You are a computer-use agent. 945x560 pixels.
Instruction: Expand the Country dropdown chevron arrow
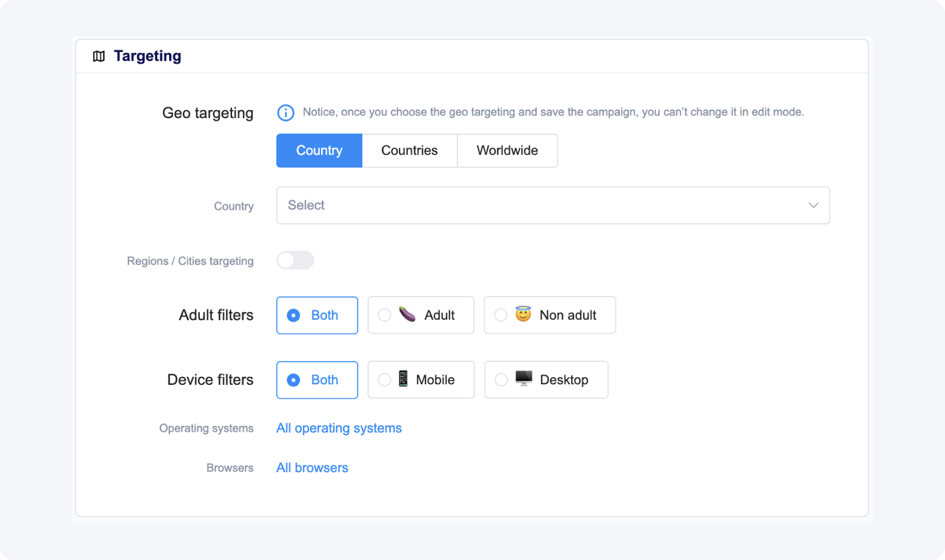pos(814,206)
